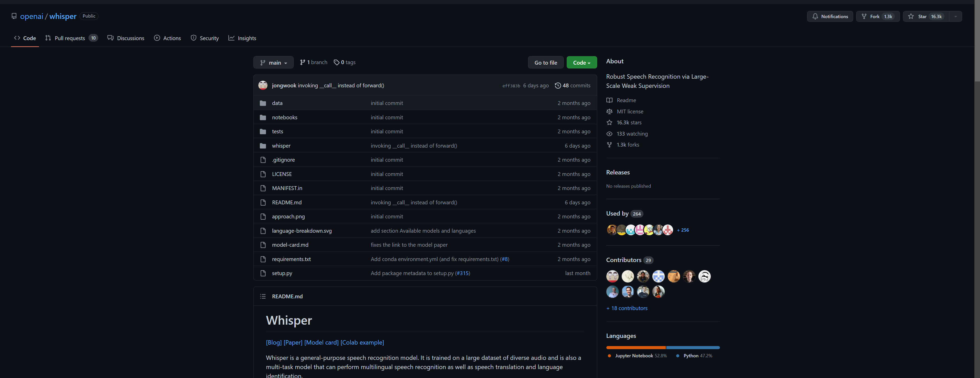Image resolution: width=980 pixels, height=378 pixels.
Task: Open pull request #315 link
Action: point(463,273)
